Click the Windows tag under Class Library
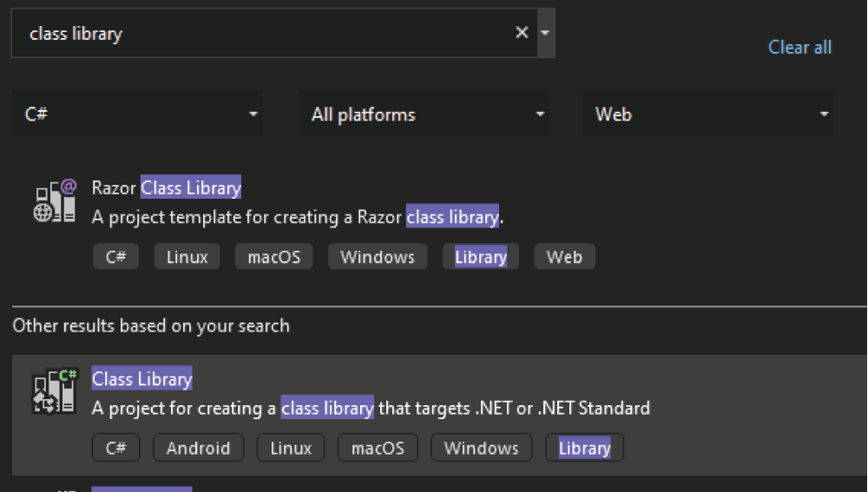Viewport: 868px width, 492px height. pos(482,448)
